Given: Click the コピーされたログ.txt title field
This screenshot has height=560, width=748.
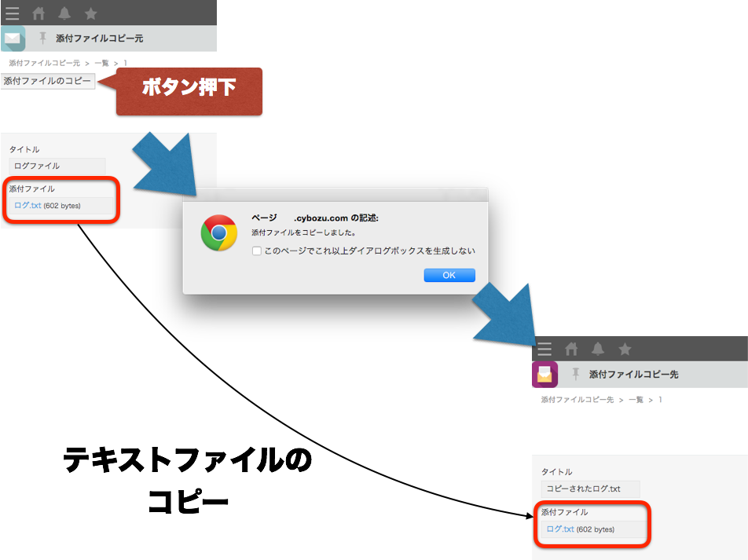Looking at the screenshot, I should tap(591, 489).
